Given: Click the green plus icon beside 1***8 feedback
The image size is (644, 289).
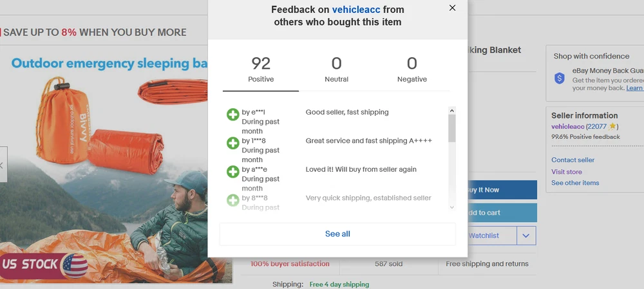Looking at the screenshot, I should point(232,143).
